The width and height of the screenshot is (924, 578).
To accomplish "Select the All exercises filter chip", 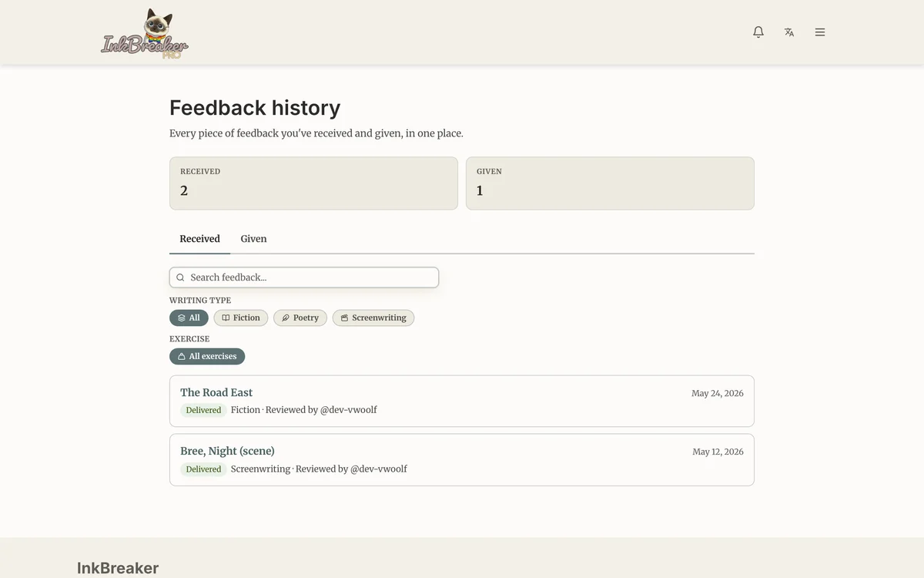I will tap(207, 356).
